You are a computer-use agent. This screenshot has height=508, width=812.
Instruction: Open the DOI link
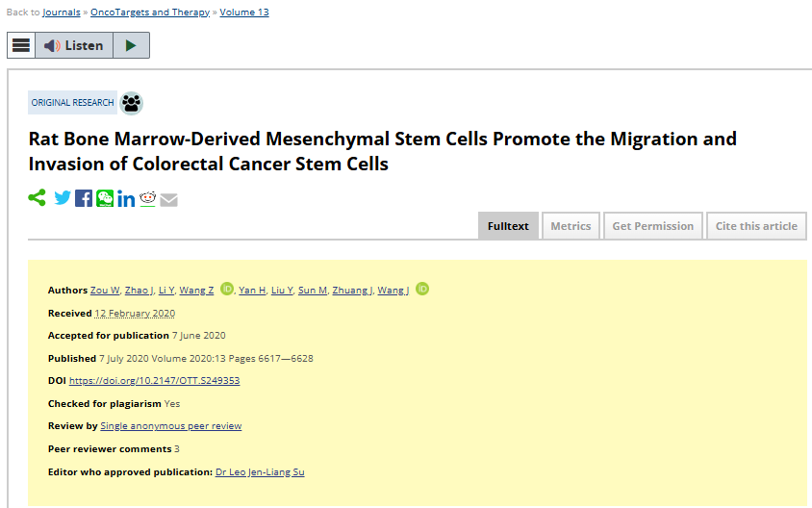coord(154,381)
